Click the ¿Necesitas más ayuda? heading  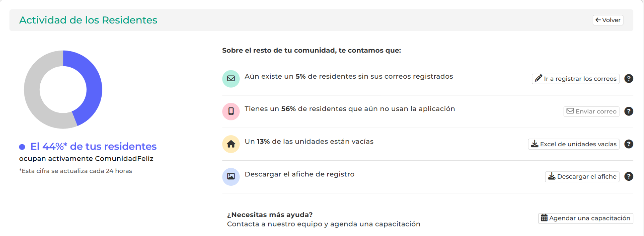[x=270, y=215]
